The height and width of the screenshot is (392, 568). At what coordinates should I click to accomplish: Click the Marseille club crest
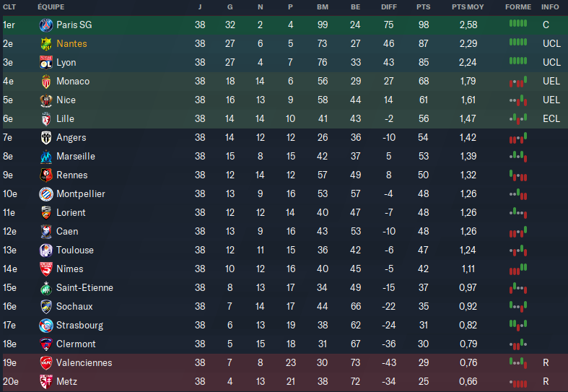coord(46,157)
